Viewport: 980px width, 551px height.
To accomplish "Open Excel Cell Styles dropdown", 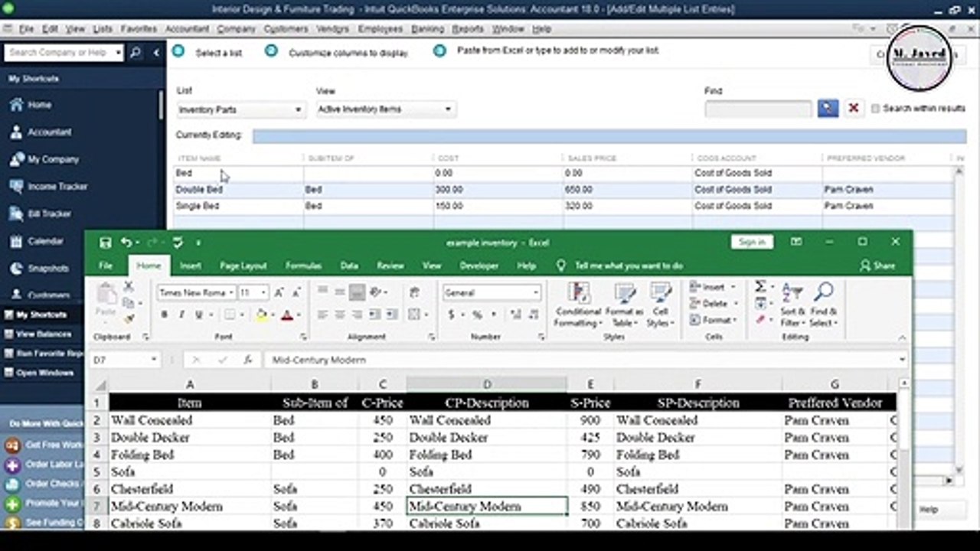I will coord(660,305).
